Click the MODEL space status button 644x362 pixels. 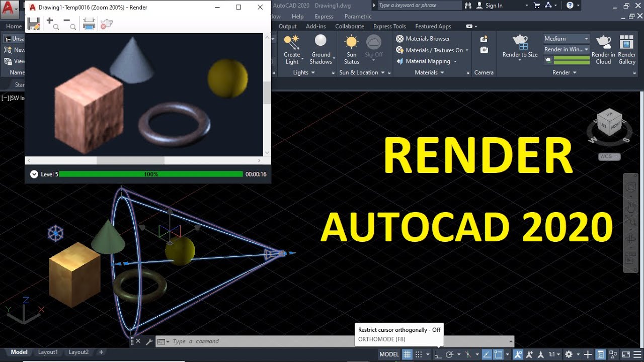pos(389,354)
